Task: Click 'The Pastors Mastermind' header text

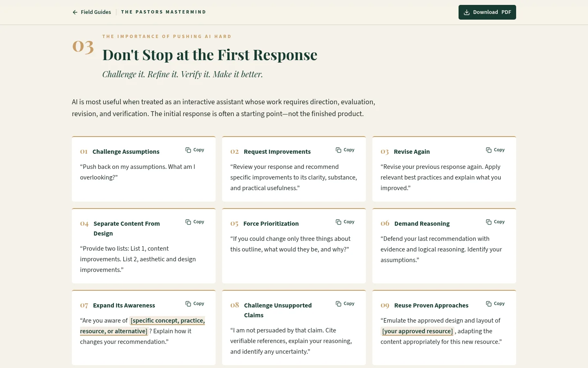Action: [x=163, y=12]
